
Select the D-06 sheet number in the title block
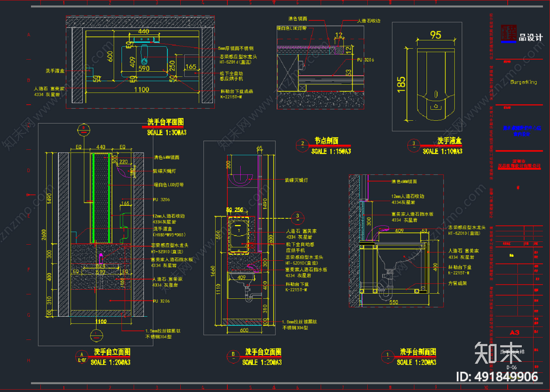coord(512,367)
